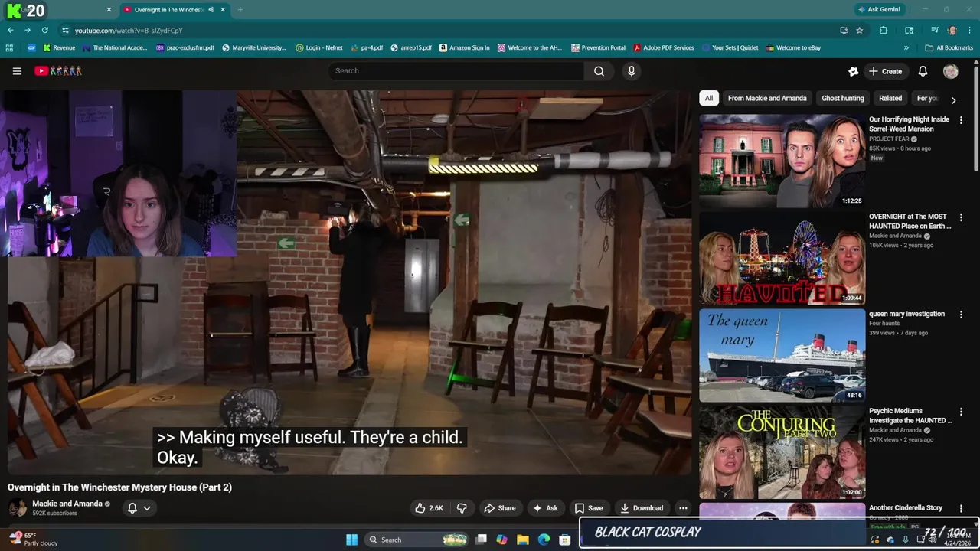Go back in the browser
The width and height of the screenshot is (980, 551).
point(10,31)
